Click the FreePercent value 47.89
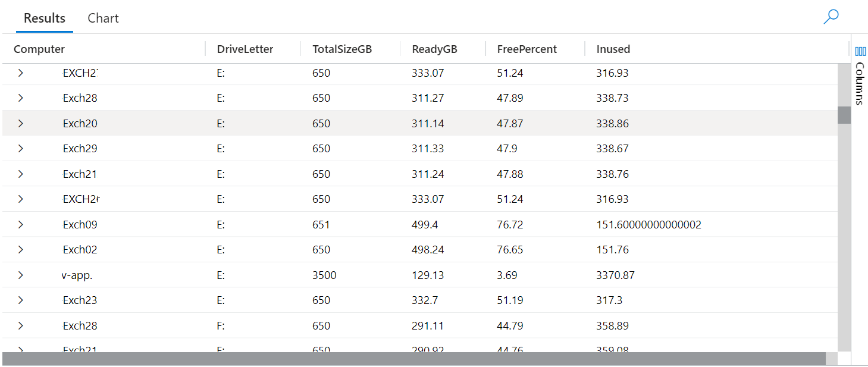868x367 pixels. click(x=510, y=98)
